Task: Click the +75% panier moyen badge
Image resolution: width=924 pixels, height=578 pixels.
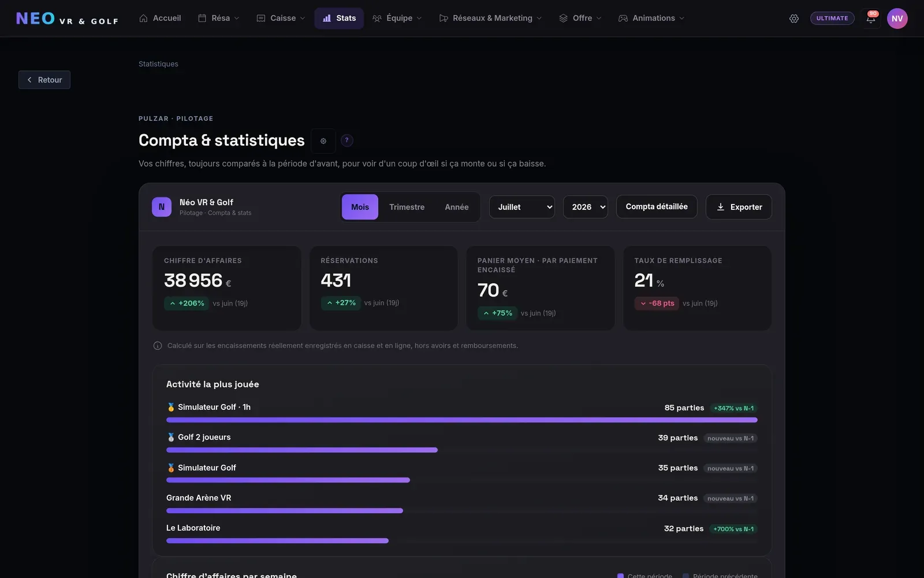Action: point(497,313)
